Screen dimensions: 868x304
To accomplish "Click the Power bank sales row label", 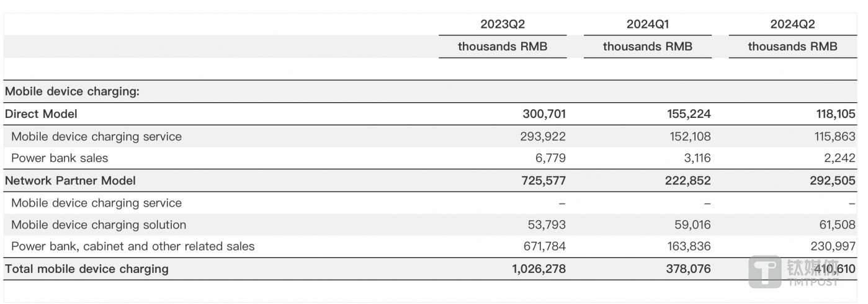I will coord(60,158).
